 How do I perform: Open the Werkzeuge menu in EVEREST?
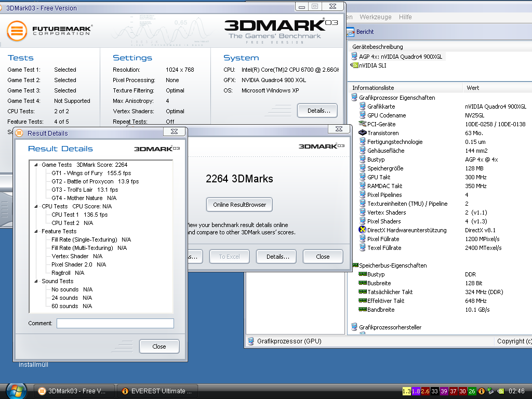[x=375, y=17]
